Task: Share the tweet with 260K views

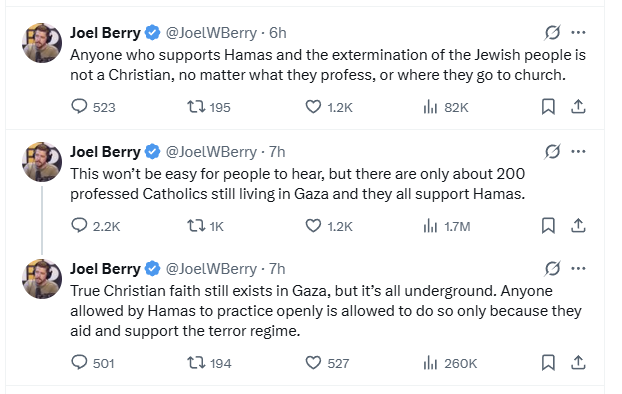Action: [578, 363]
